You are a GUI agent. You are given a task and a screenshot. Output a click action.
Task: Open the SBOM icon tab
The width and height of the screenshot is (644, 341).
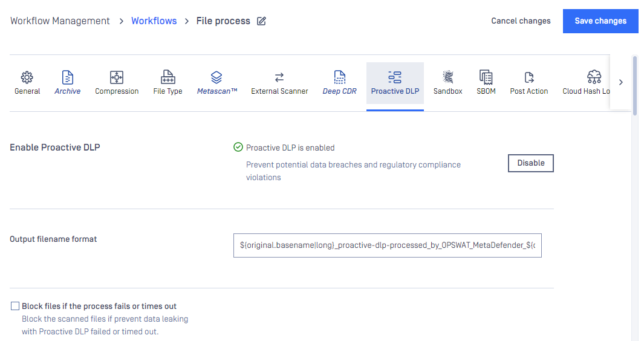click(486, 77)
